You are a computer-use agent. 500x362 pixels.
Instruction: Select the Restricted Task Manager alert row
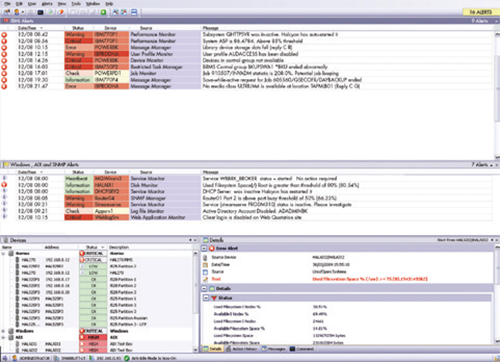tap(247, 67)
